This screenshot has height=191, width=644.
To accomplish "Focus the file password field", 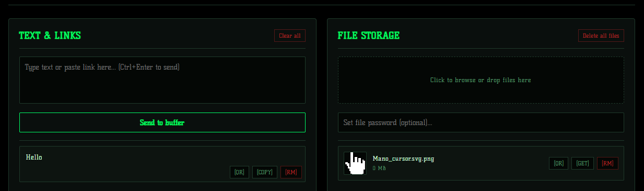I will [481, 122].
